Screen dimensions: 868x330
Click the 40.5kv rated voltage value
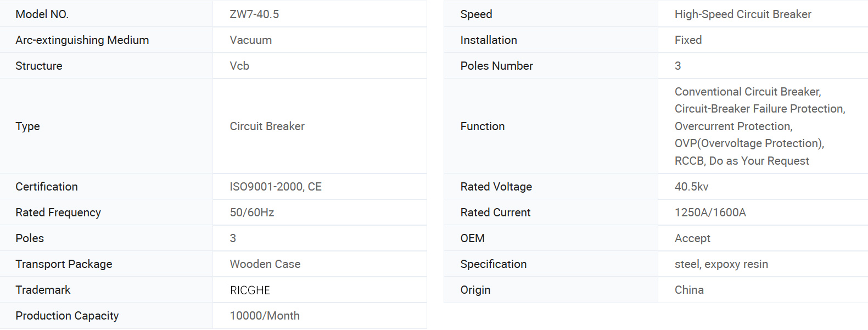(x=691, y=187)
